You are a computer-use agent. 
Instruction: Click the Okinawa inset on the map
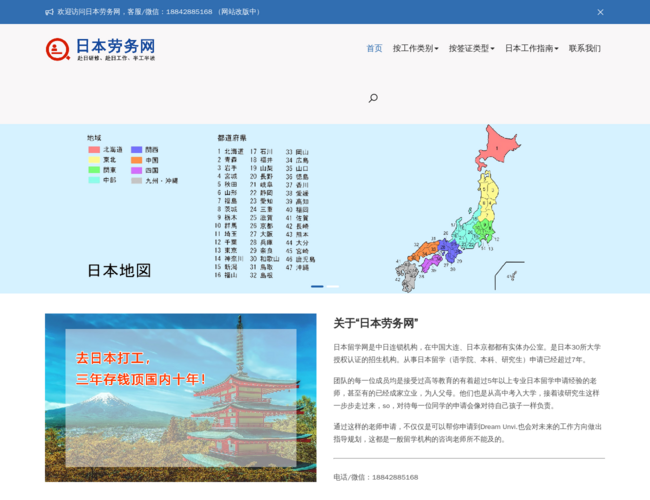[510, 276]
